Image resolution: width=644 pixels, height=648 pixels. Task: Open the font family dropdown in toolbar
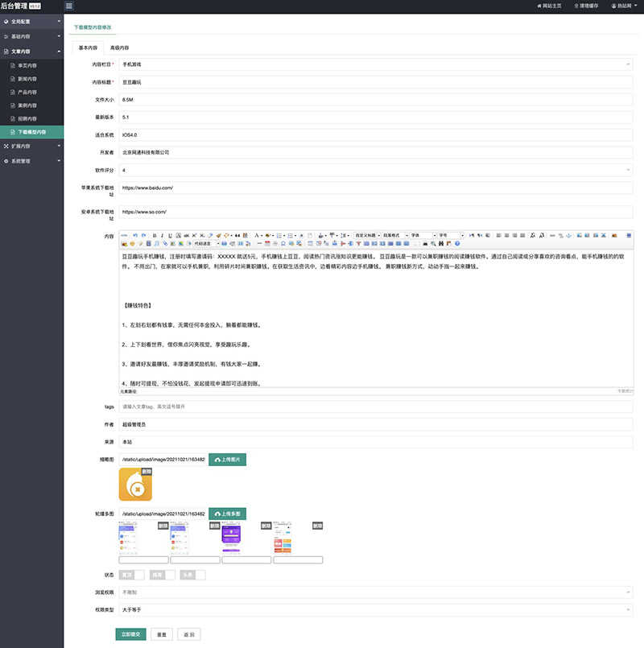[423, 235]
